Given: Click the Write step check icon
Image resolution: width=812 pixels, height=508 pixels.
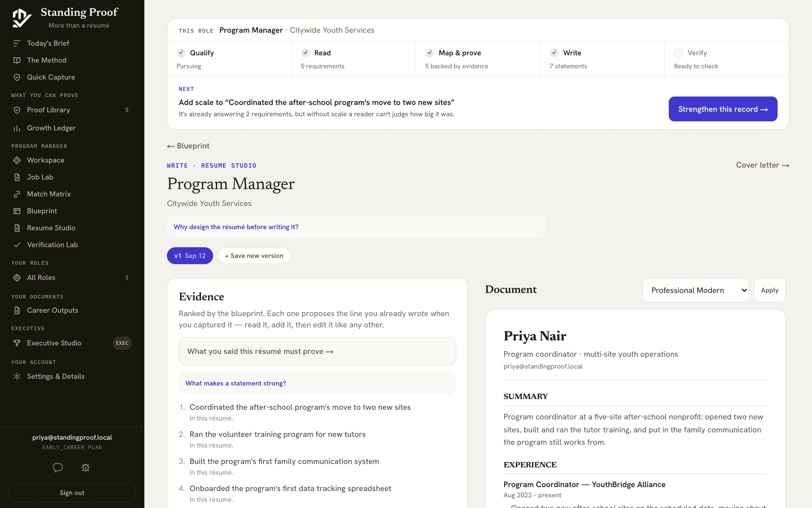Looking at the screenshot, I should (x=554, y=53).
